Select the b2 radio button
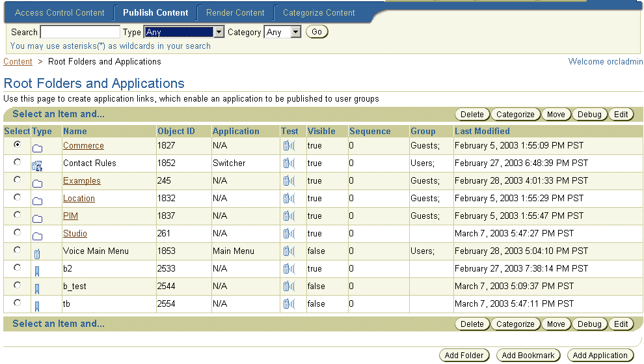This screenshot has width=644, height=364. [17, 268]
